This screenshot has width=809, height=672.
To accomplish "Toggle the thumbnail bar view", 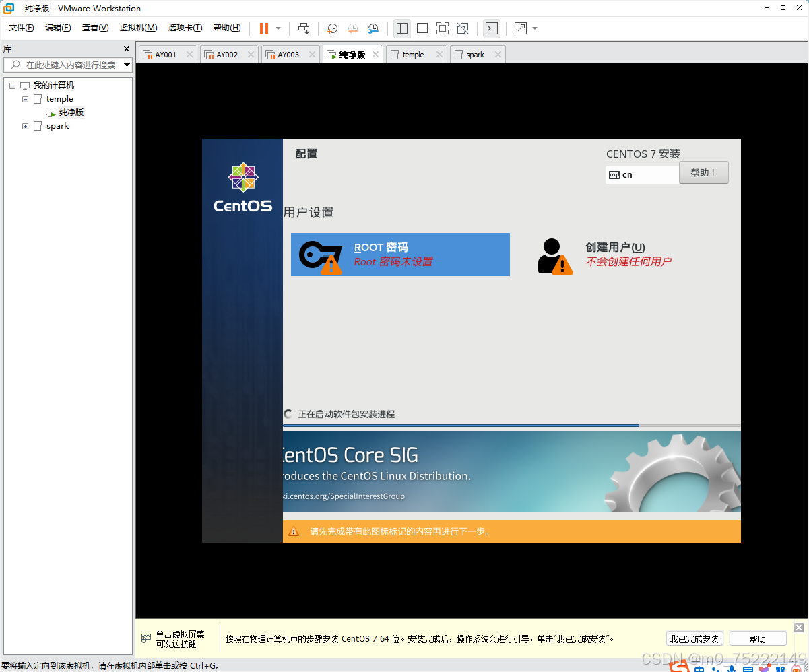I will click(422, 28).
